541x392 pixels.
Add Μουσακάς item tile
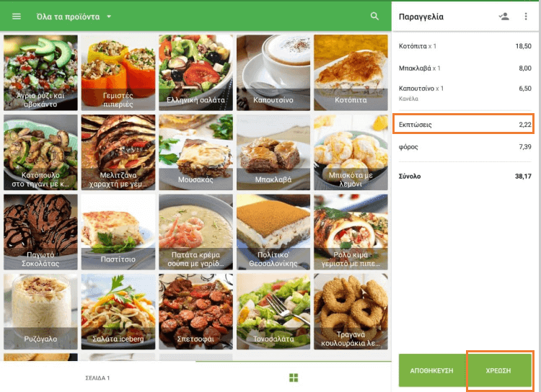195,152
